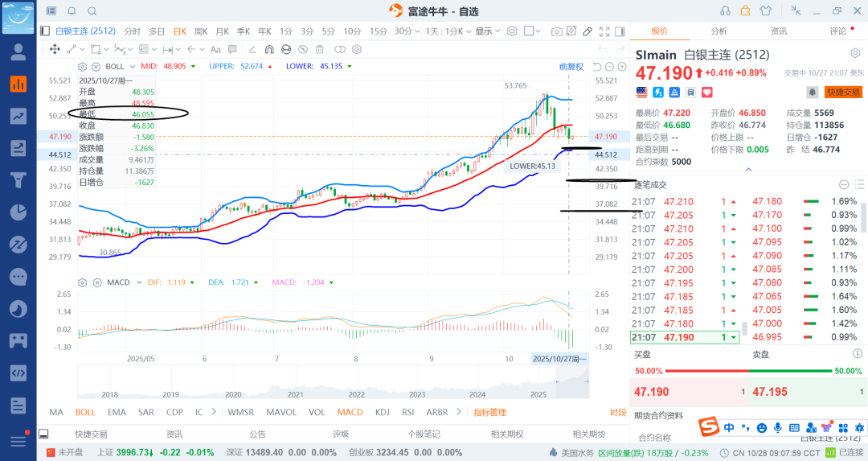868x461 pixels.
Task: Delete drawings with trash icon
Action: [x=319, y=49]
